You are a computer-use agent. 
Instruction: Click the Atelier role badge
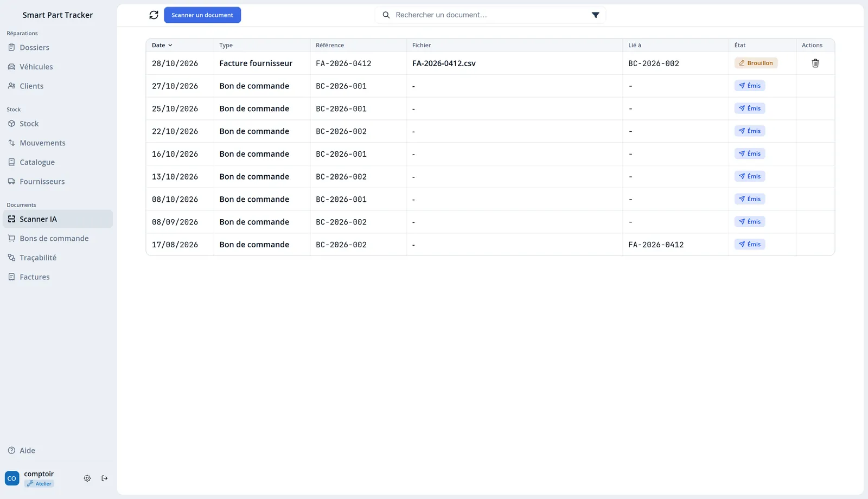pos(39,484)
